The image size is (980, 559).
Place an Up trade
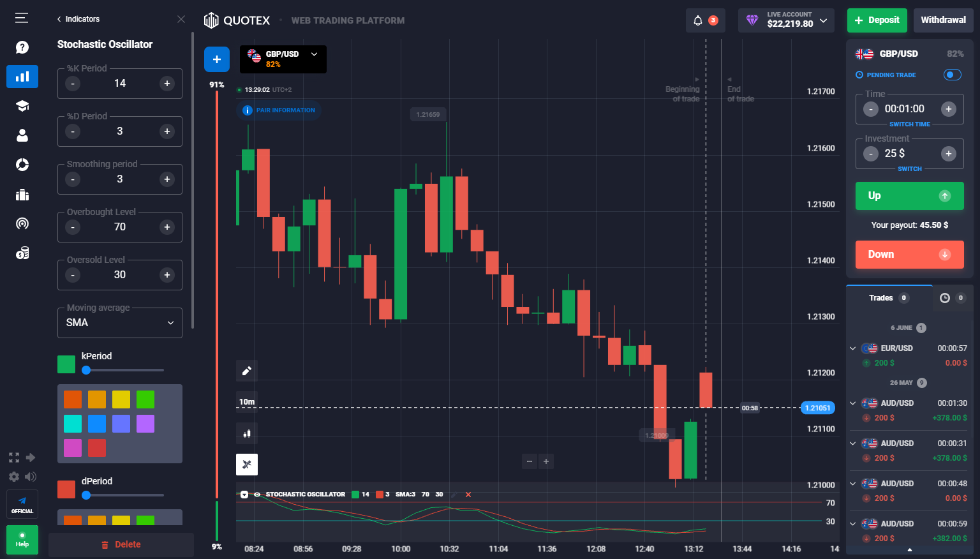[x=910, y=196]
